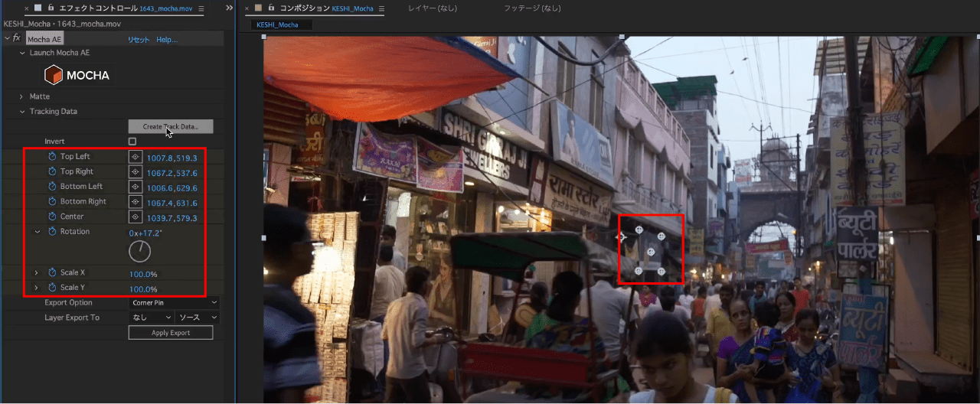Switch to the エフェクトコントロール tab
Image resolution: width=980 pixels, height=404 pixels.
click(x=99, y=8)
